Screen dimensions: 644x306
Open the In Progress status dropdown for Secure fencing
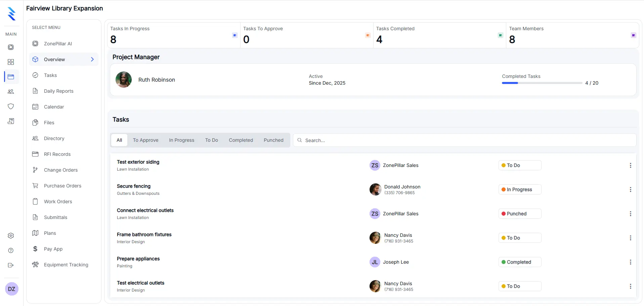(519, 189)
